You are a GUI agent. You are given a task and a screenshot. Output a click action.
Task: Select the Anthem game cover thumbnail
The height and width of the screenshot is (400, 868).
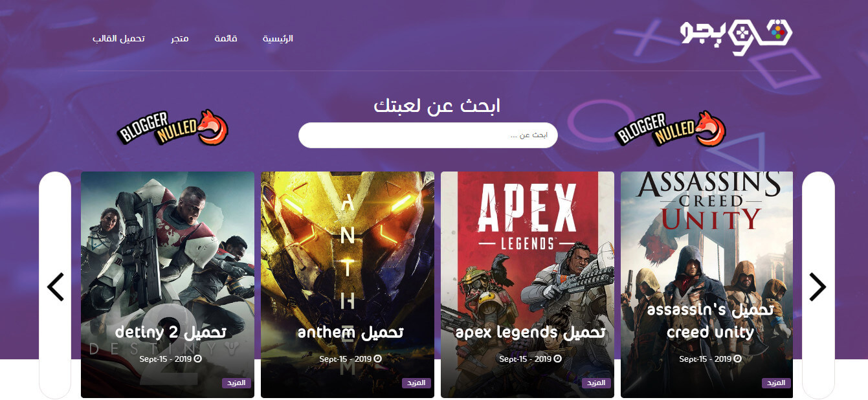(348, 285)
